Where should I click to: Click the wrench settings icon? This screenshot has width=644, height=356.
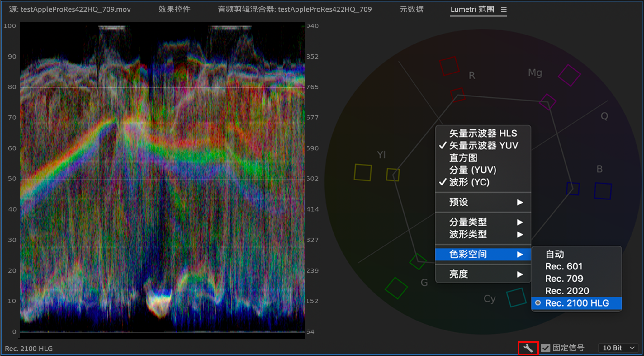pos(528,348)
